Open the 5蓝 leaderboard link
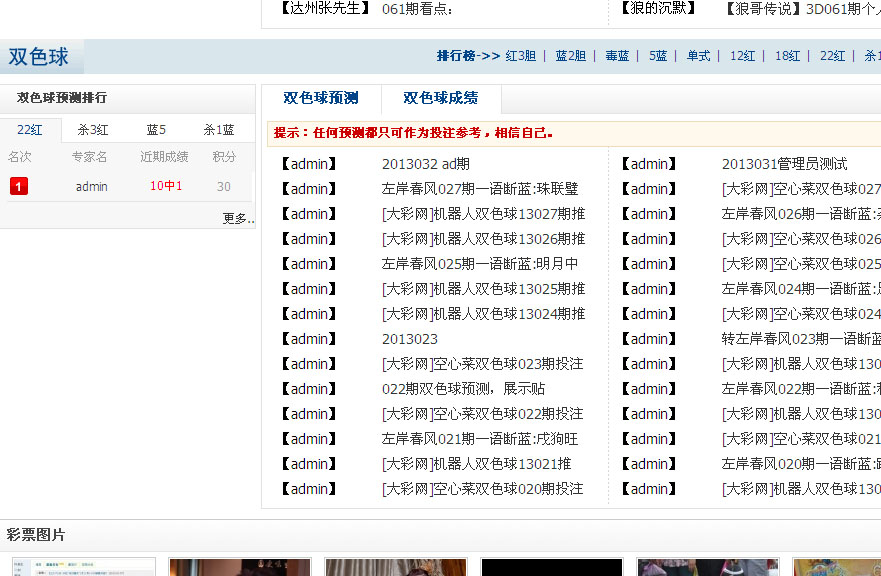Viewport: 881px width, 576px height. pyautogui.click(x=658, y=56)
